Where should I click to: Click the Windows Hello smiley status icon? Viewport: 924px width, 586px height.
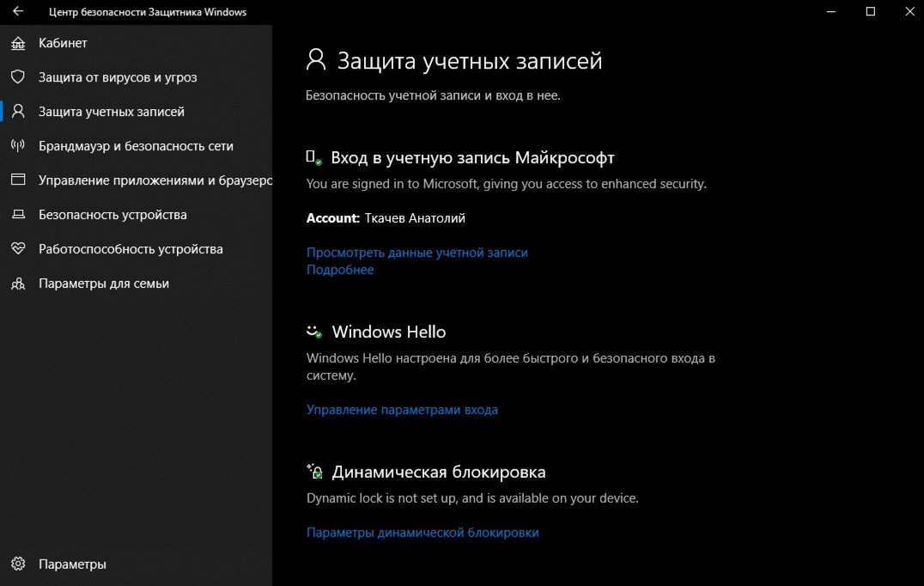pyautogui.click(x=314, y=332)
